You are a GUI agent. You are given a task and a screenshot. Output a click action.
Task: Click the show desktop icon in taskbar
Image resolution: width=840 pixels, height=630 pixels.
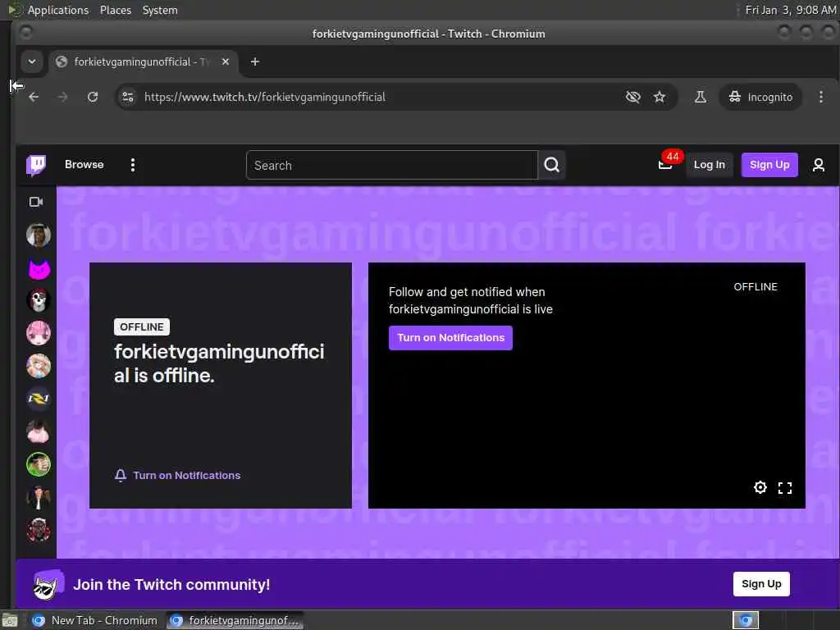click(x=10, y=621)
